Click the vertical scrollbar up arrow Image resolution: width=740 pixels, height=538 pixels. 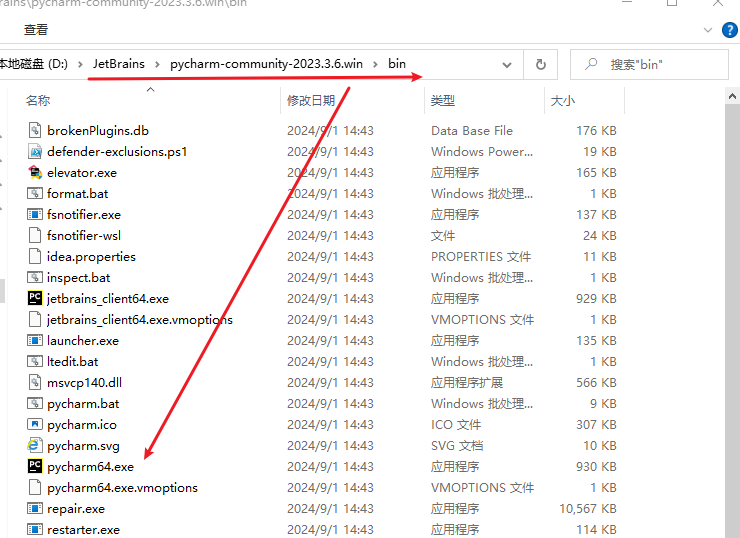point(732,96)
